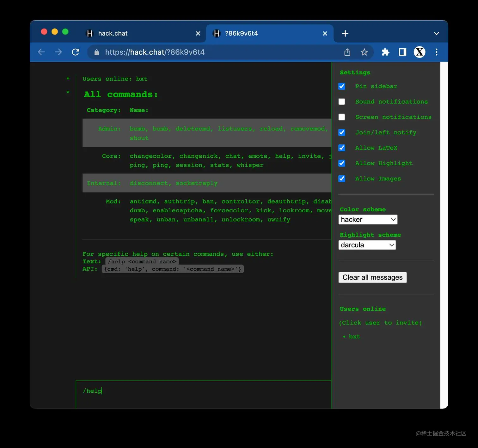Screen dimensions: 478x448
Task: Click the macOS green fullscreen button
Action: pos(65,32)
